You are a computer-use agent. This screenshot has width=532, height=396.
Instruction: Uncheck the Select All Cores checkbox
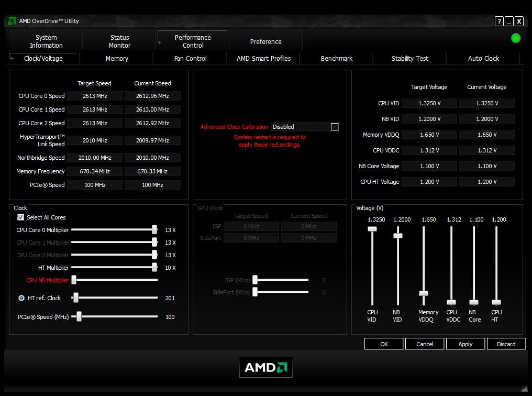[x=20, y=217]
